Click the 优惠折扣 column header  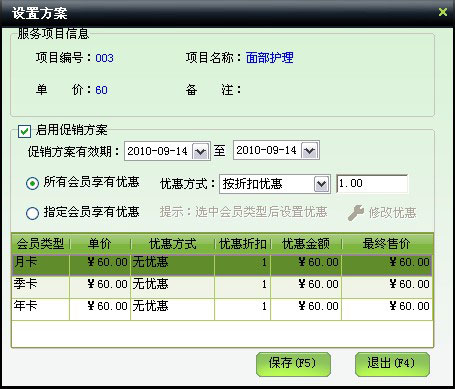click(x=243, y=244)
